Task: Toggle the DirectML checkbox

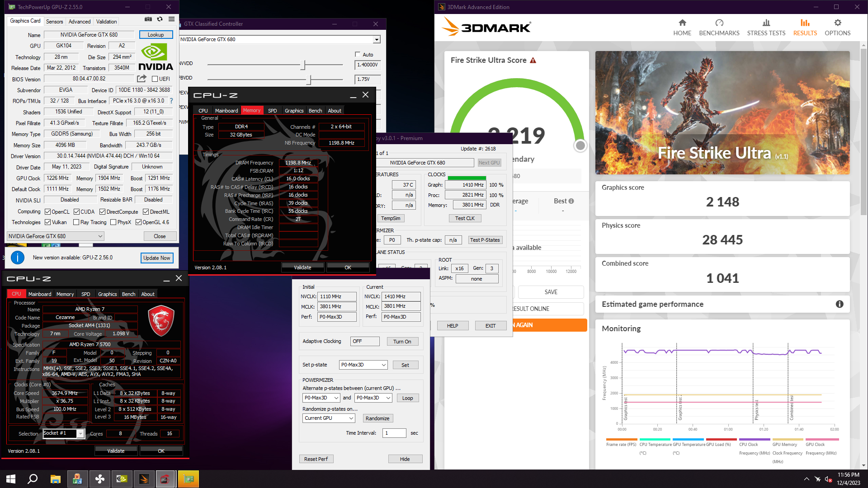Action: 146,211
